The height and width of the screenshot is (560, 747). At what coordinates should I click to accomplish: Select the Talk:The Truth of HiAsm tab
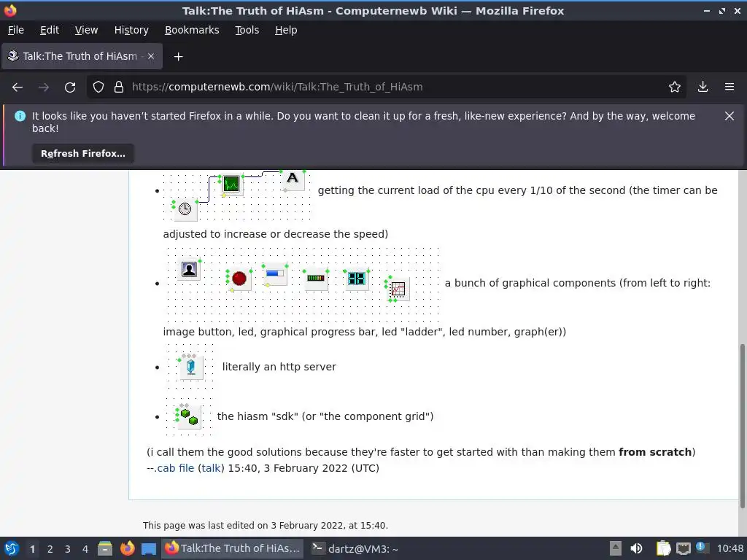click(82, 56)
